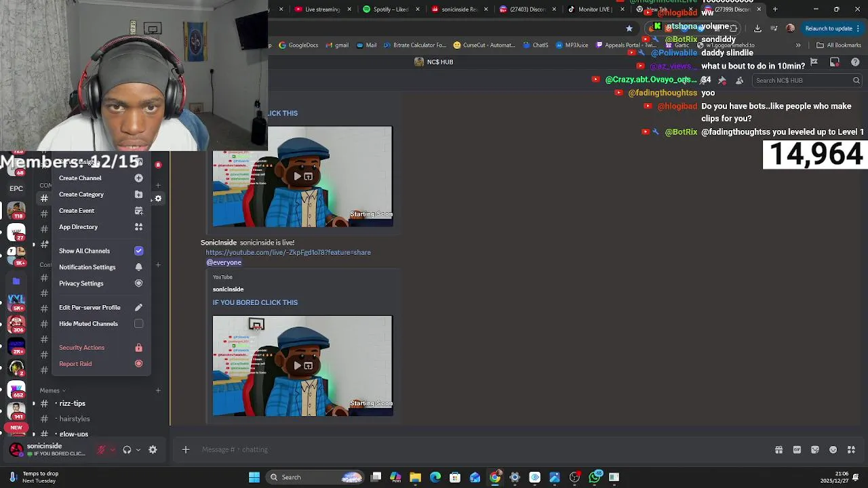Unmute microphone in the user panel
The height and width of the screenshot is (488, 868).
(x=102, y=449)
